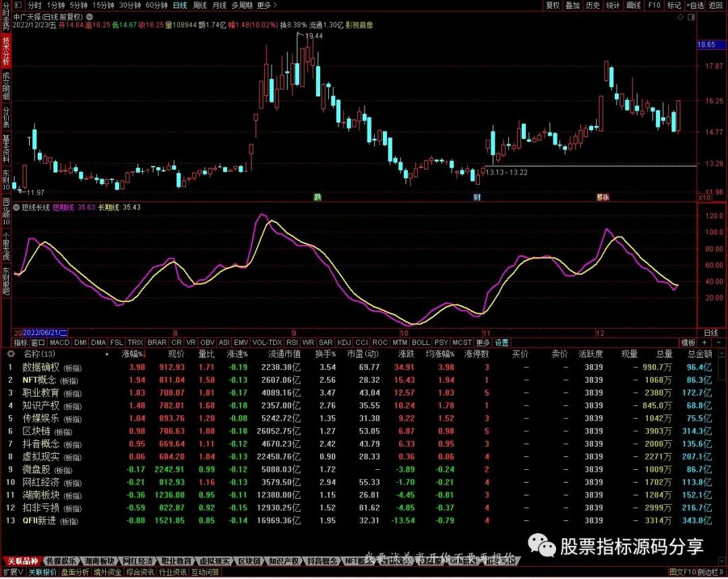Select 区块链 row in list
The width and height of the screenshot is (728, 579).
(x=364, y=431)
